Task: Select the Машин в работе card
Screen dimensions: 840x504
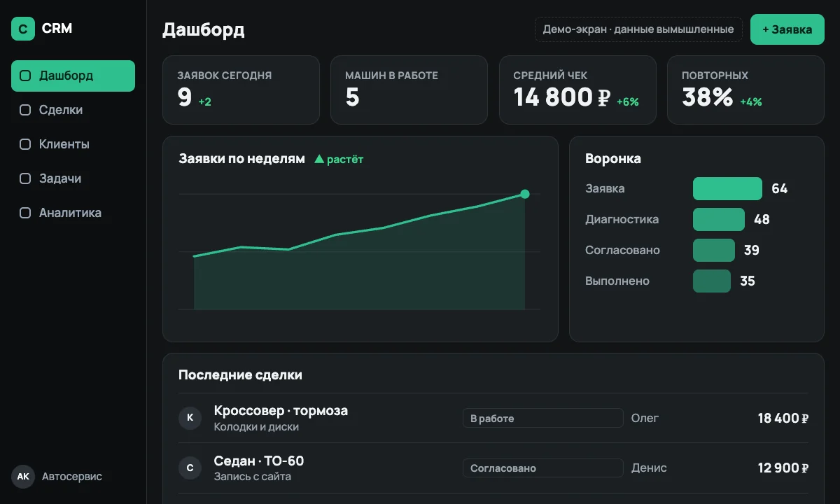Action: (409, 90)
